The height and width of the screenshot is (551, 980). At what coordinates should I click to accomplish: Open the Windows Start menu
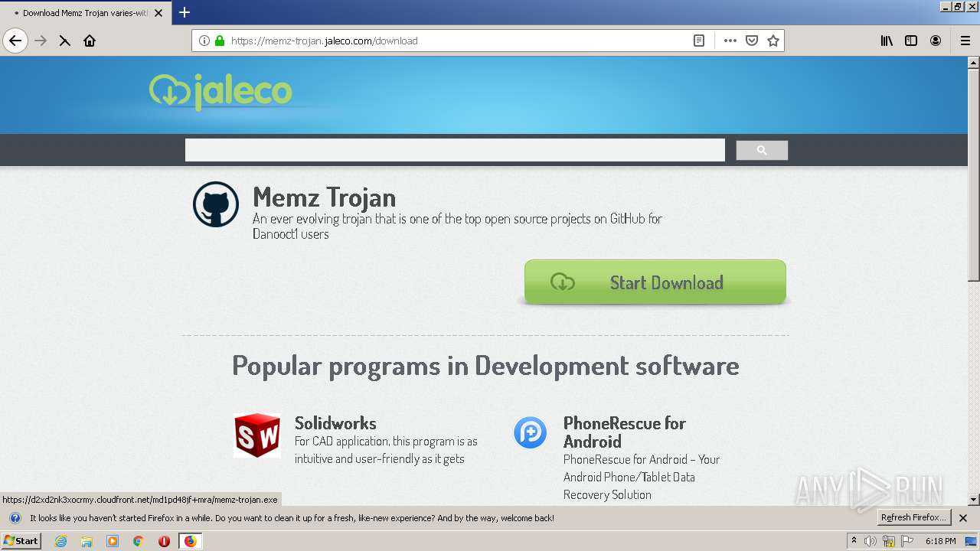pos(21,540)
